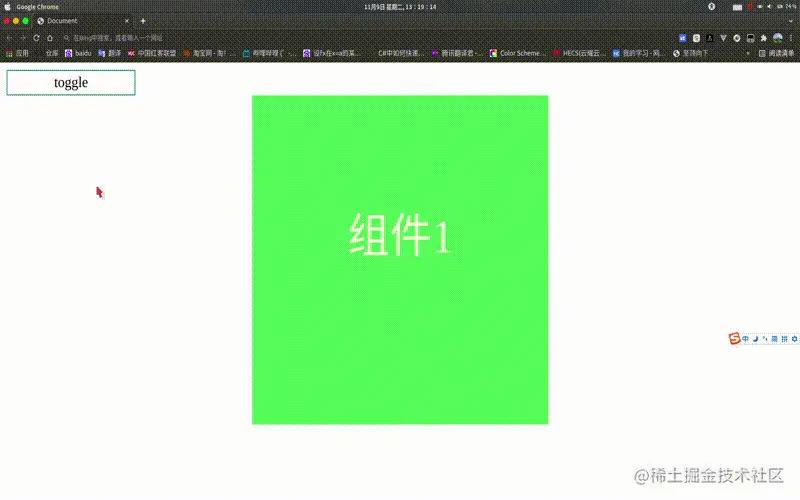Screen dimensions: 800x500
Task: Open the 淘宝网 bookmark
Action: (209, 53)
